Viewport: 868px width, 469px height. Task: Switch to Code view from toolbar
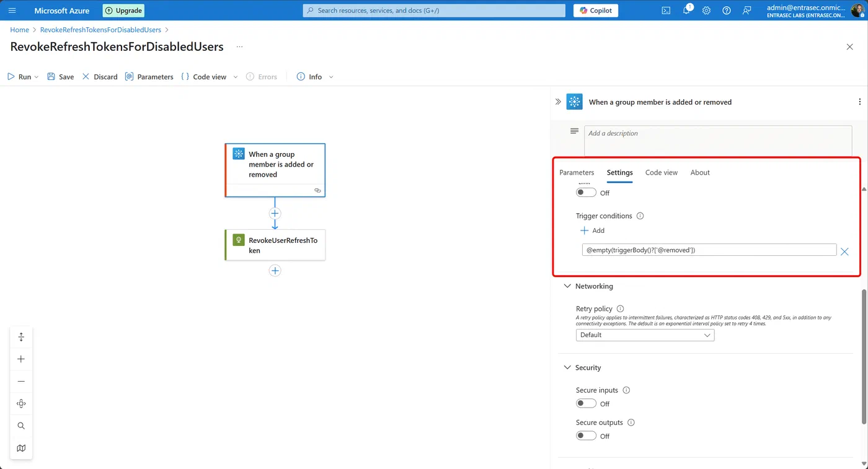(204, 77)
